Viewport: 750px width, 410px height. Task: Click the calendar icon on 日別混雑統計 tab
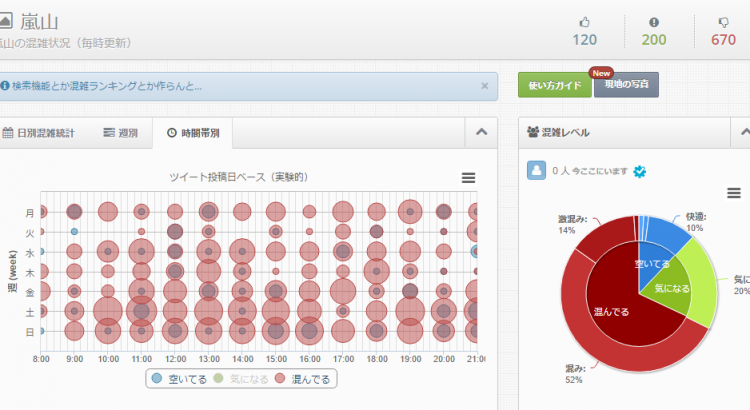7,133
